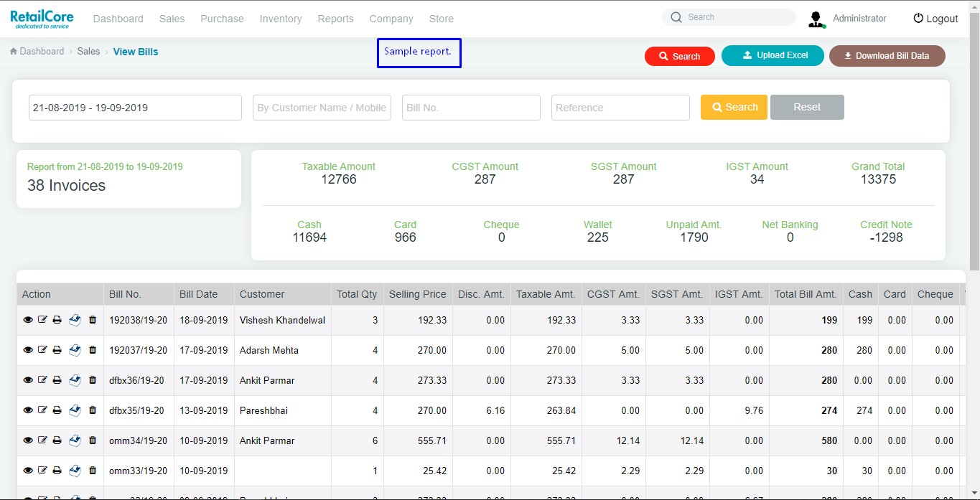Screen dimensions: 980x500
Task: Print bill 192037/19-20 with the black printer icon
Action: point(57,350)
